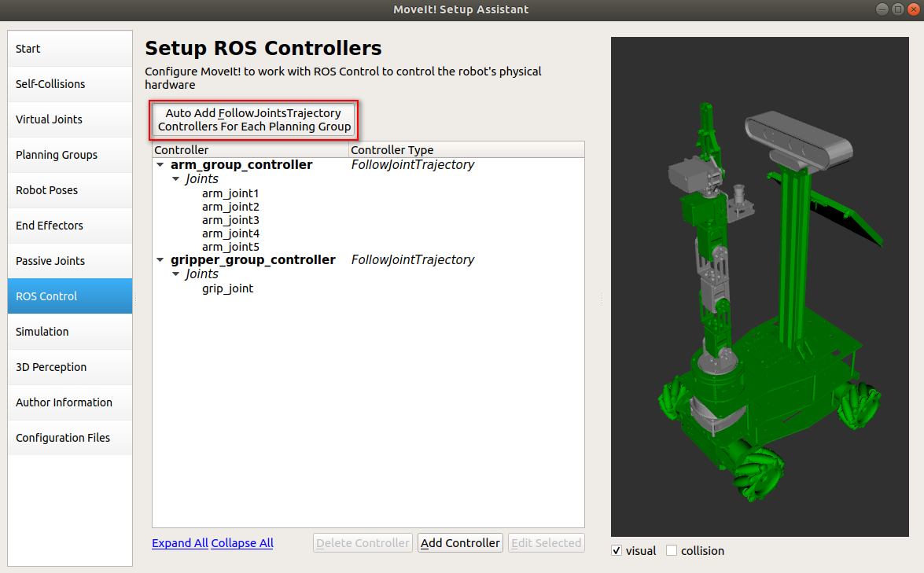Screen dimensions: 924x573
Task: Select arm_joint1 in the tree
Action: click(230, 193)
